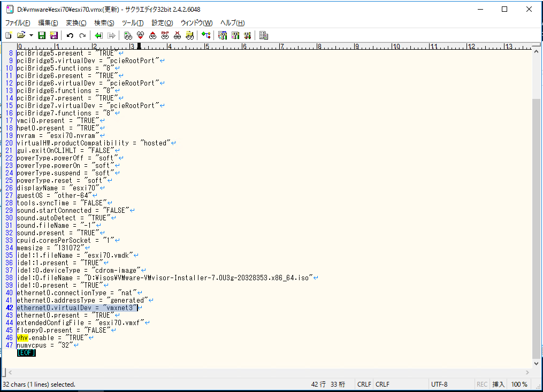Image resolution: width=543 pixels, height=392 pixels.
Task: Click the first CRLF status bar entry
Action: pyautogui.click(x=364, y=385)
